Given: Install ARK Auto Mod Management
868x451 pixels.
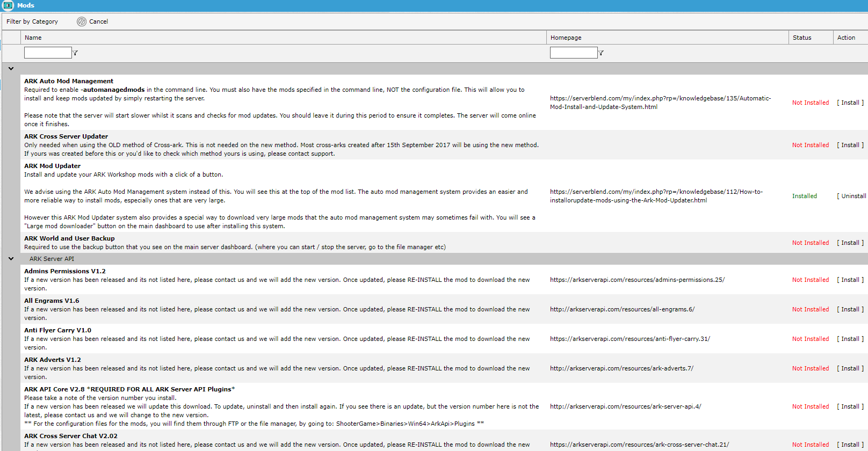Looking at the screenshot, I should click(x=850, y=103).
